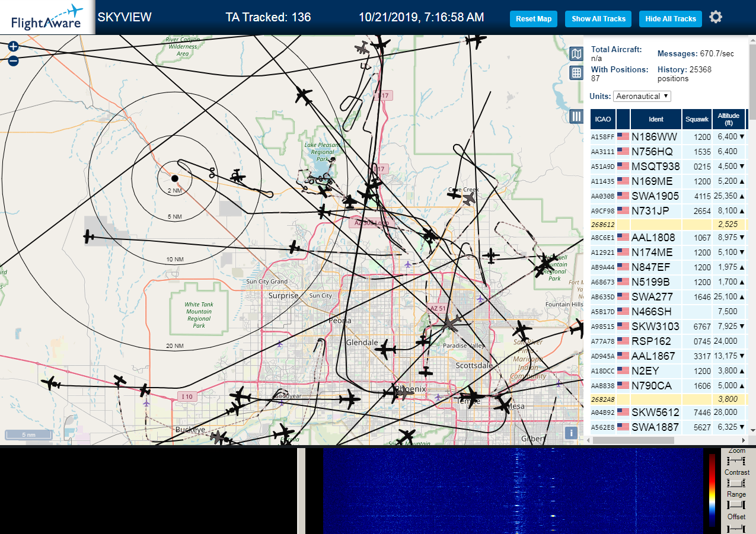Select the N2EY aircraft row
The height and width of the screenshot is (534, 756).
click(x=669, y=371)
